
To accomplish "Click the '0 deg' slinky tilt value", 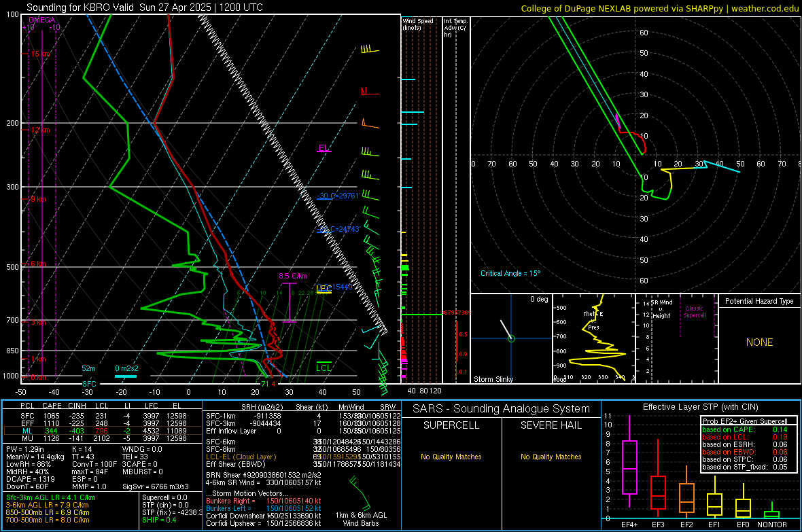I will point(539,299).
